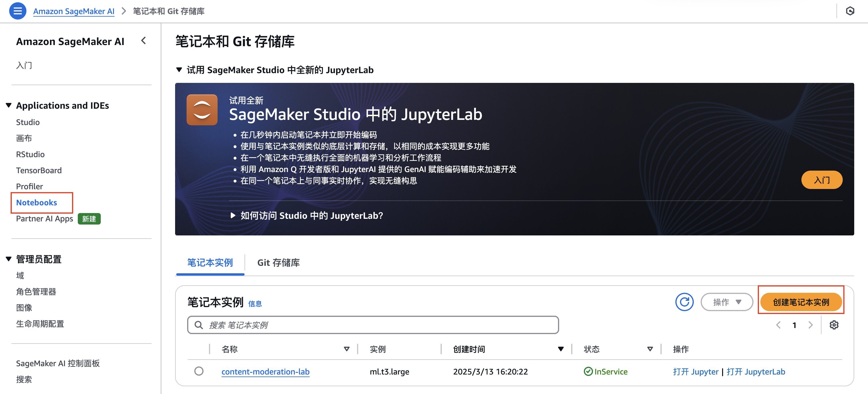The width and height of the screenshot is (868, 394).
Task: Go to next page arrow in pagination
Action: (810, 325)
